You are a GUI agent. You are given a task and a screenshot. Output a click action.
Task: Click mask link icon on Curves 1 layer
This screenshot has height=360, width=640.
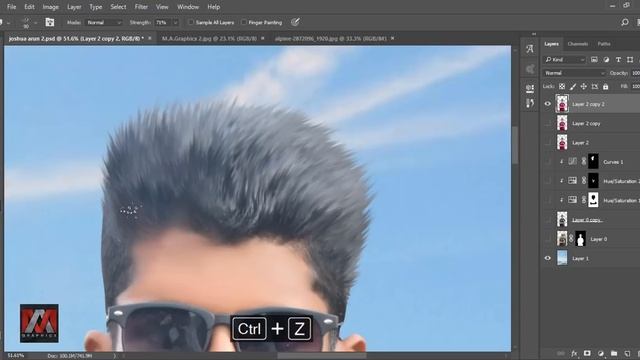[584, 162]
